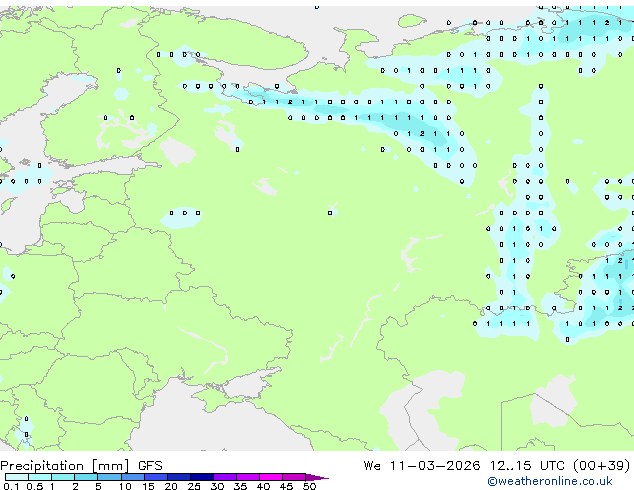Click the 0.1–0.5 mm legend color swatch
The image size is (634, 490).
[x=17, y=477]
